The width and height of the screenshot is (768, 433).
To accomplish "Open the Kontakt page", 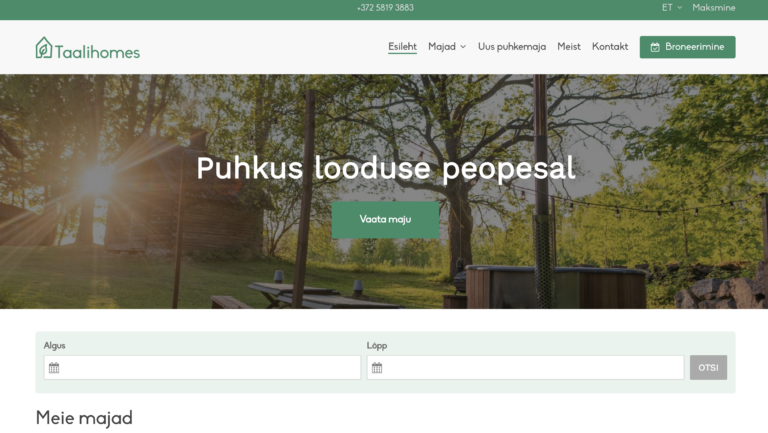I will 610,47.
